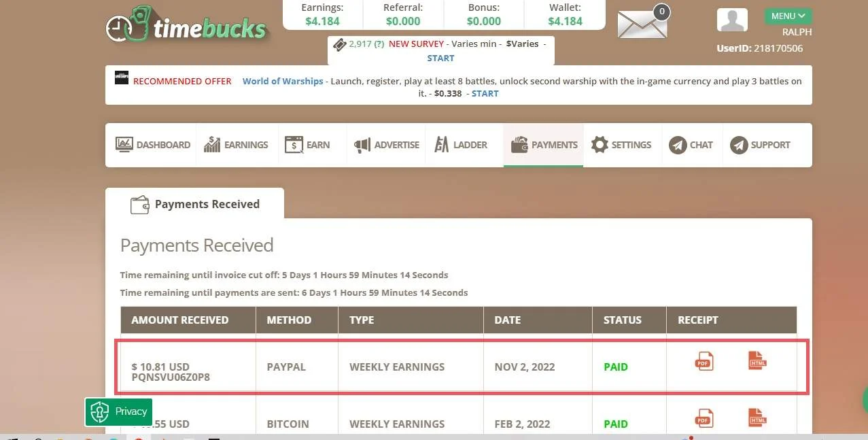Open the Ladder tab
The image size is (868, 440).
(461, 145)
